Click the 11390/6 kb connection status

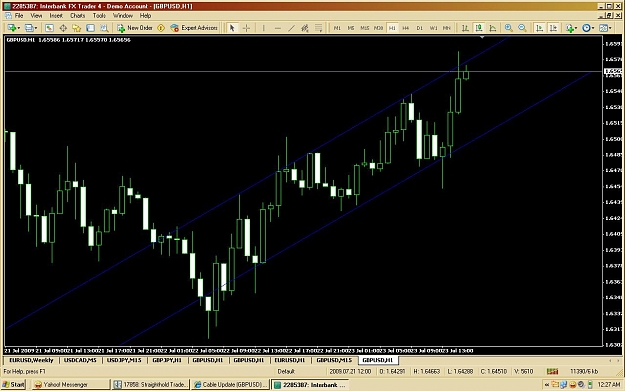[x=584, y=371]
